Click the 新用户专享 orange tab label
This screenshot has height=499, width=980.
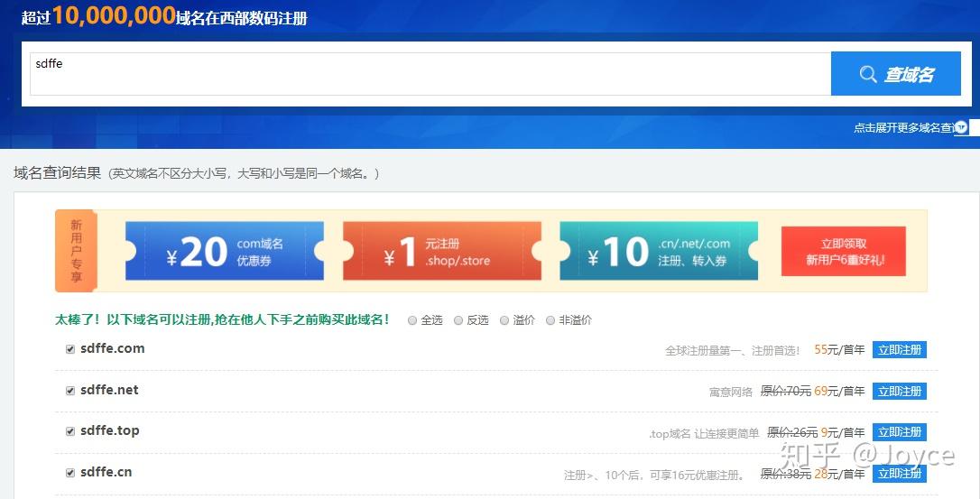[x=76, y=251]
